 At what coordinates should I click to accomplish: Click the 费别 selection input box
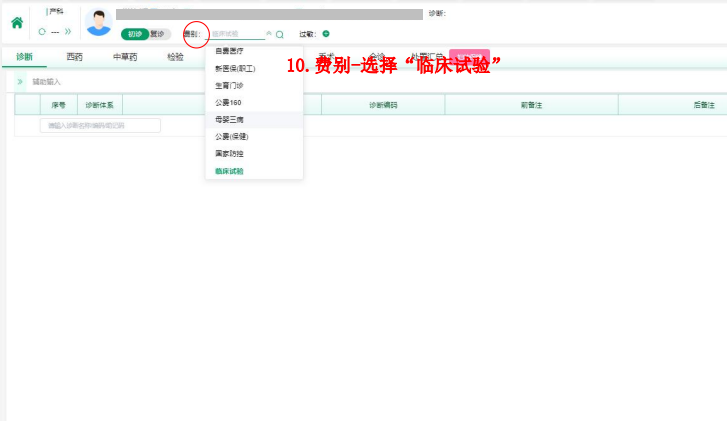[236, 34]
